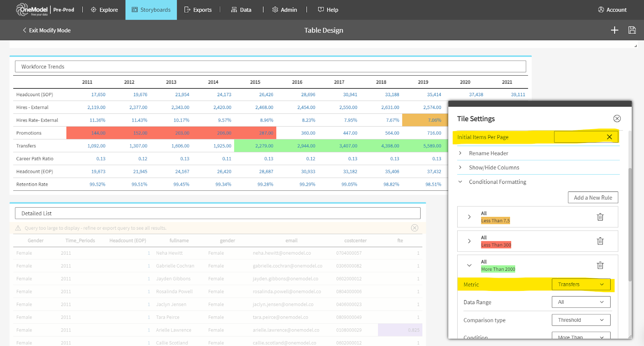Click the plus icon to add a tile
The height and width of the screenshot is (346, 644).
[614, 30]
